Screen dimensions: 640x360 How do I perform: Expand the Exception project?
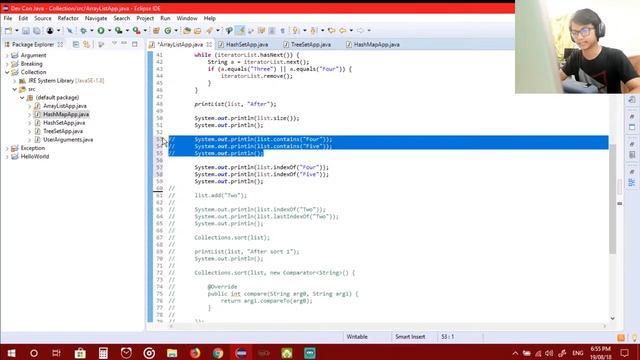(x=7, y=148)
